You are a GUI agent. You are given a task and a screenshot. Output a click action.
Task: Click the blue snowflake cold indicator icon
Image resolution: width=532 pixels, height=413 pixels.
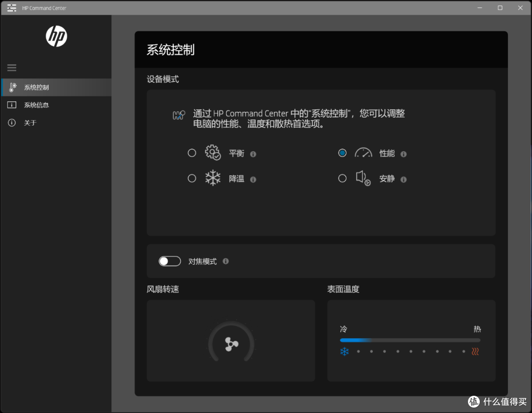tap(344, 351)
